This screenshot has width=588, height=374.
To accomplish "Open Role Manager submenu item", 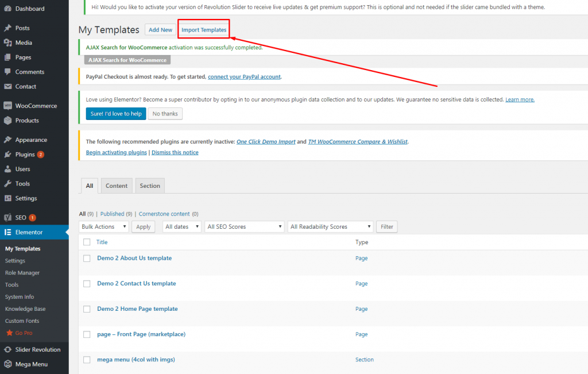I will (x=22, y=273).
